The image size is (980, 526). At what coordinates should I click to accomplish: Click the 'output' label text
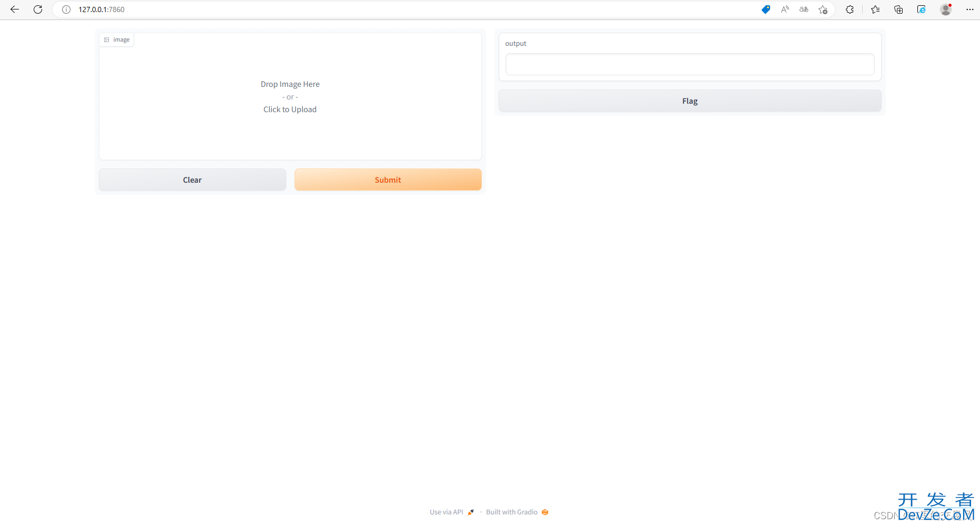(x=516, y=44)
